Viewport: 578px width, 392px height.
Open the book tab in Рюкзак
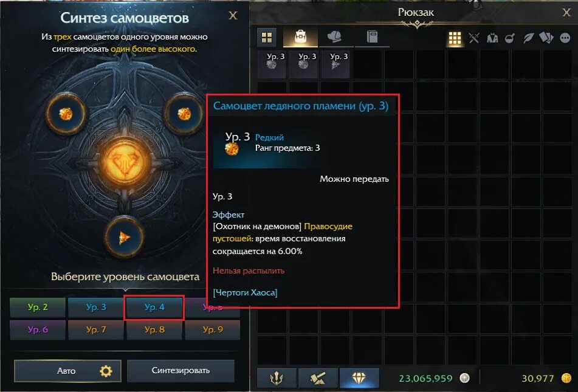click(372, 37)
